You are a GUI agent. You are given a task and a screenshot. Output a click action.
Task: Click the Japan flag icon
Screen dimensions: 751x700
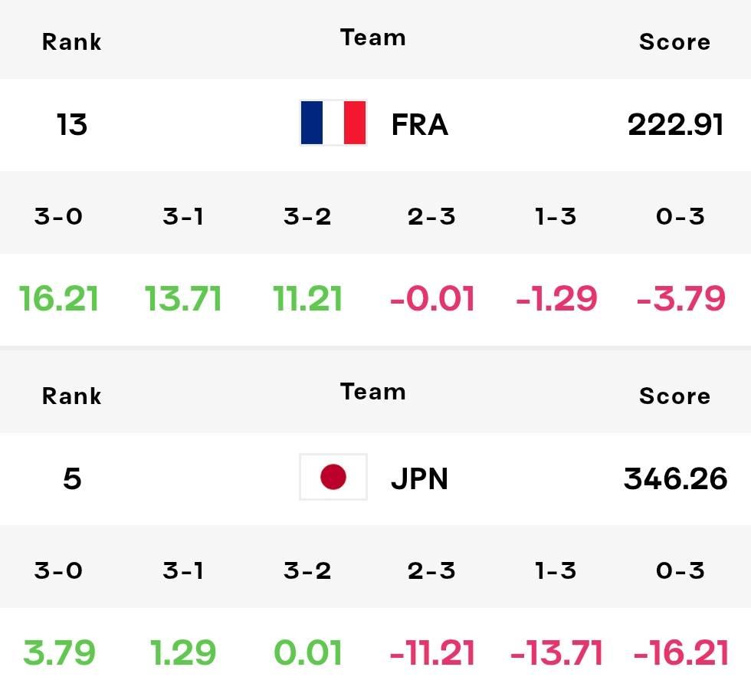(333, 477)
